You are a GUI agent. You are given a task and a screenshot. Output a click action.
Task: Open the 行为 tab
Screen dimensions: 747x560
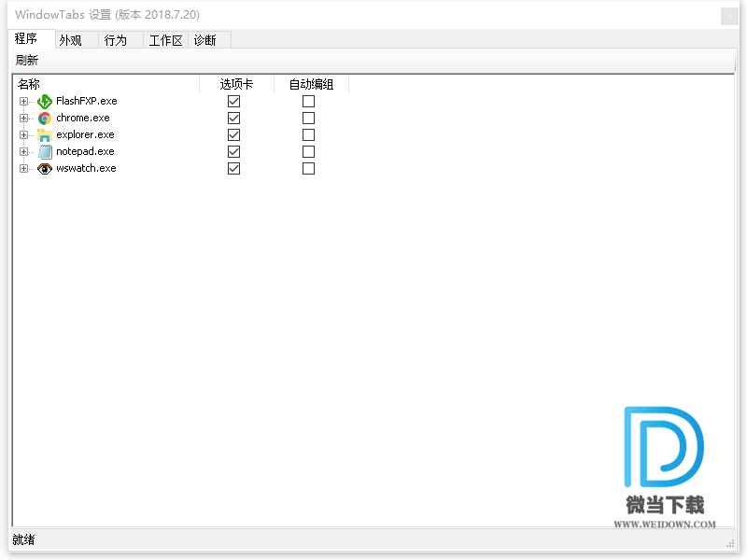[120, 40]
